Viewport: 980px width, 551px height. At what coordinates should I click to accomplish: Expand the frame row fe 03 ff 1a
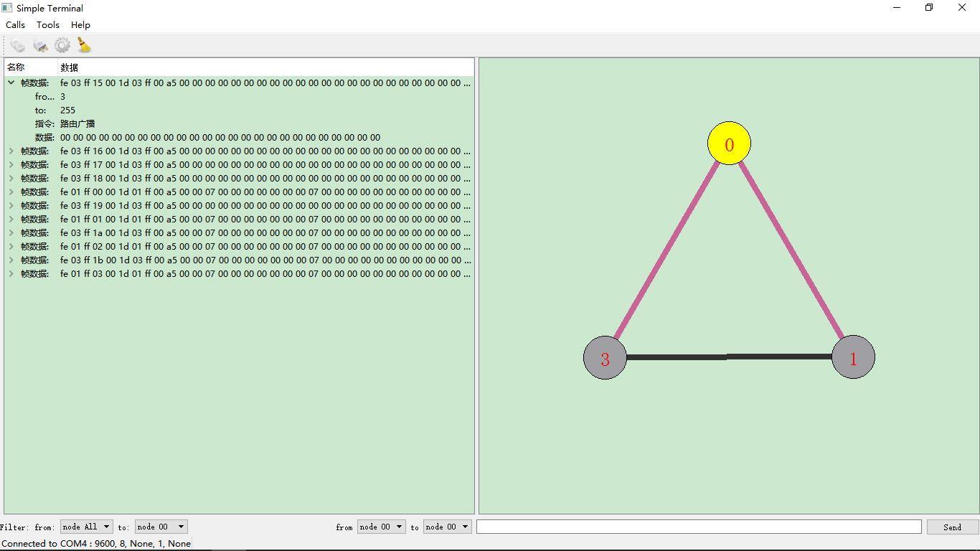click(x=11, y=232)
